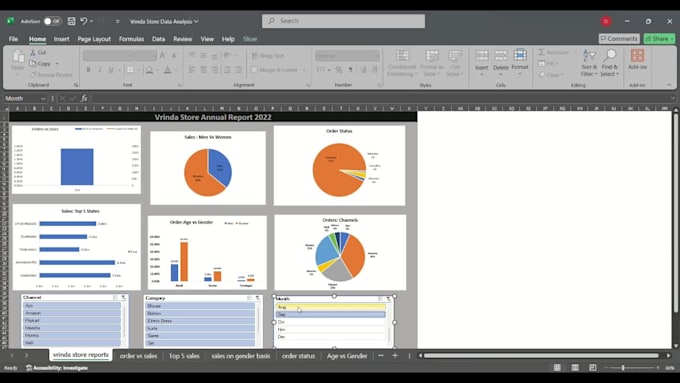680x383 pixels.
Task: Add a new sheet with plus icon
Action: coord(395,356)
